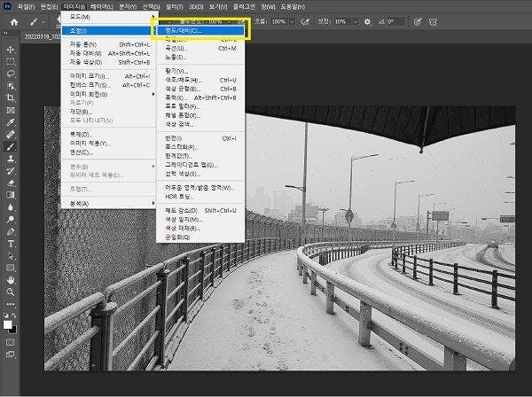Select the Zoom tool
The image size is (532, 397).
coord(11,292)
